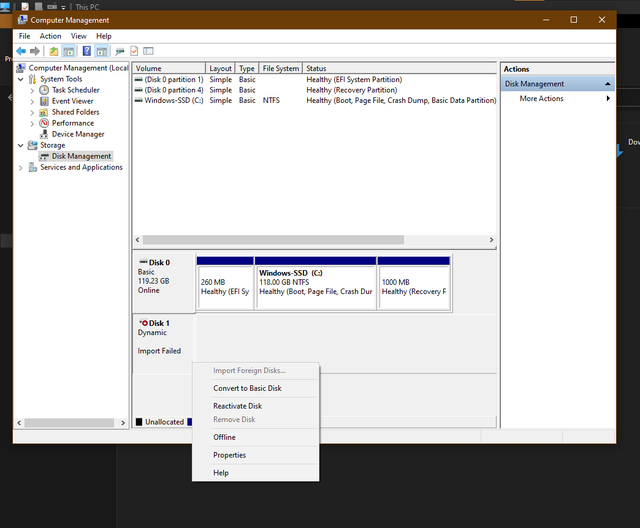This screenshot has height=528, width=640.
Task: Click the Status column header
Action: [399, 68]
